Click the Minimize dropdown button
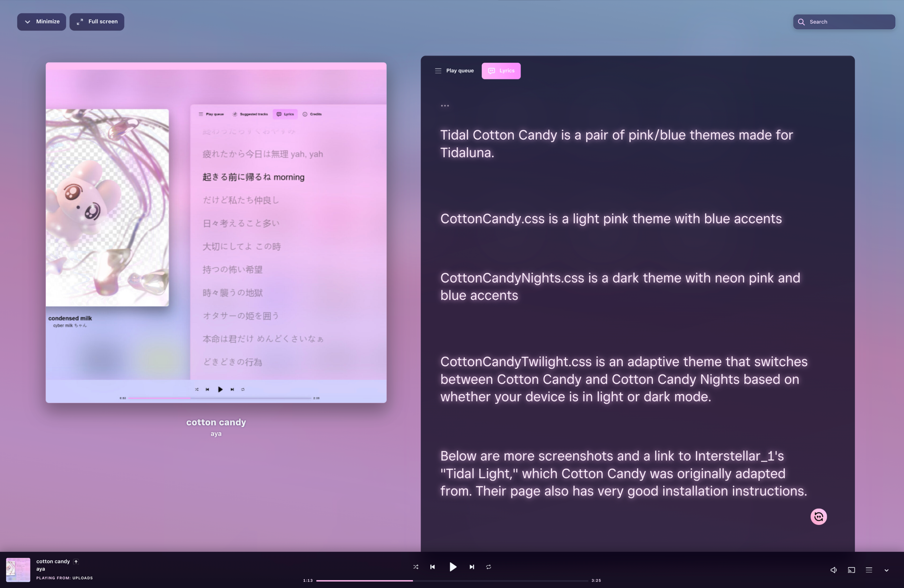The width and height of the screenshot is (904, 588). point(41,22)
